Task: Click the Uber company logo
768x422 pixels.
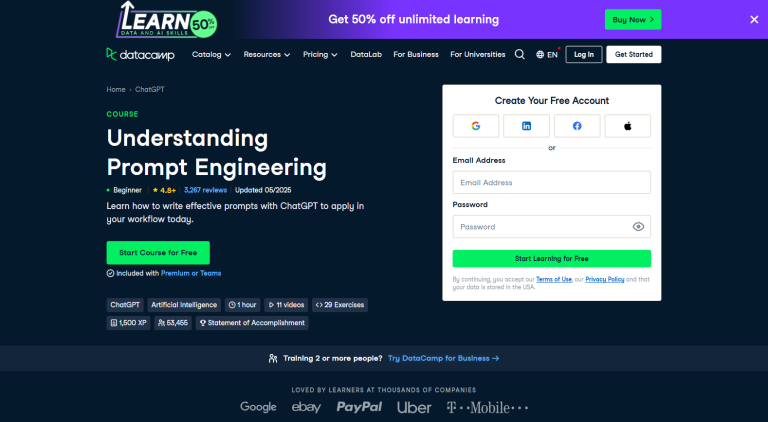Action: coord(414,407)
